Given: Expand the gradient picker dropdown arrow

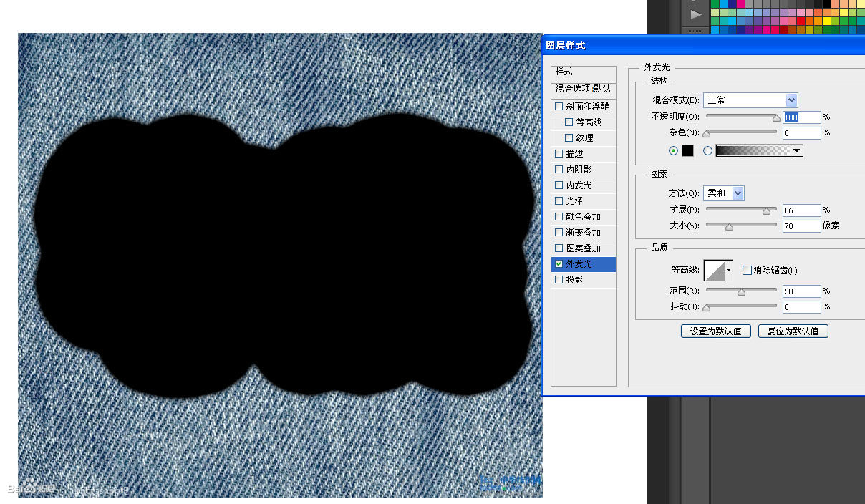Looking at the screenshot, I should [x=797, y=150].
